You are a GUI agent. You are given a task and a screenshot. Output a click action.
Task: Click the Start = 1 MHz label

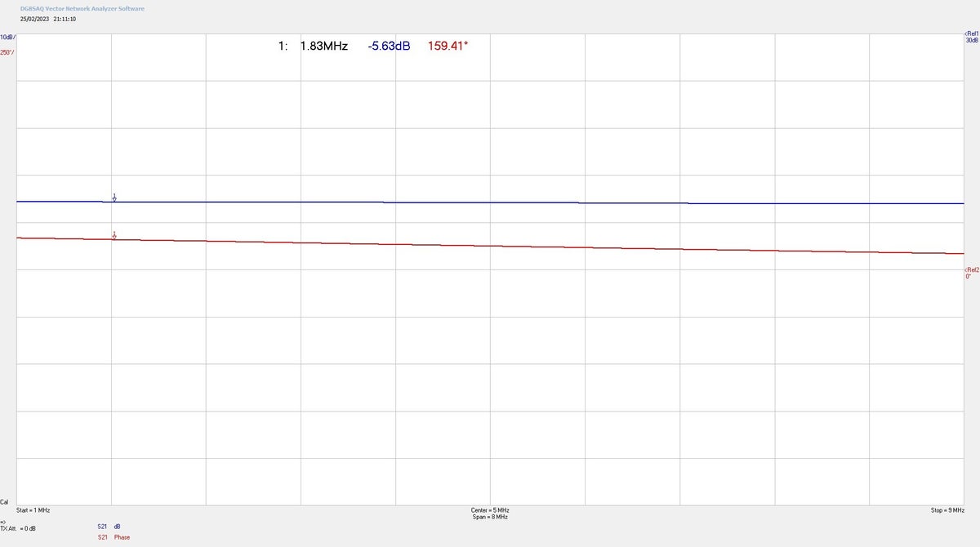click(33, 509)
